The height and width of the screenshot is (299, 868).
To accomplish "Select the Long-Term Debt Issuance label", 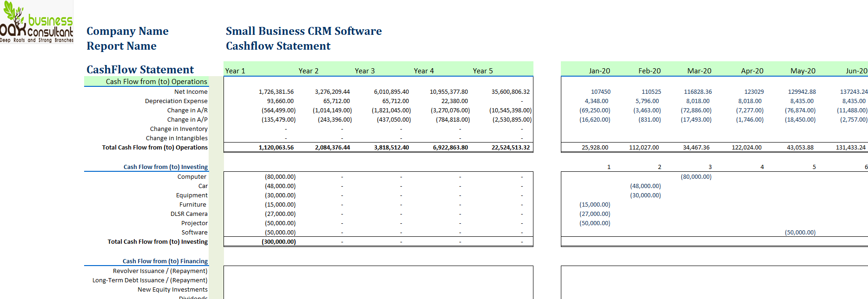I will point(150,280).
